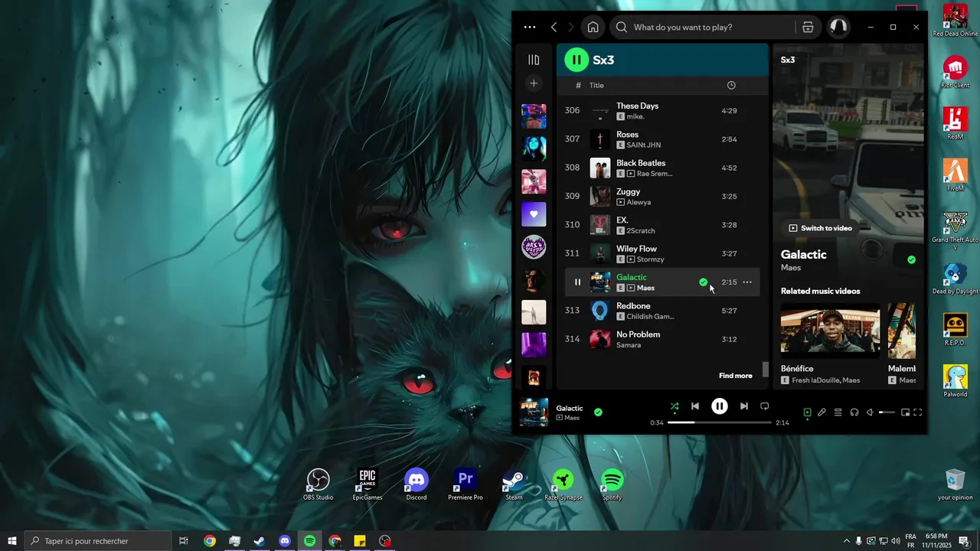Toggle saved checkmark in Now Playing panel
This screenshot has width=980, height=551.
click(x=911, y=259)
